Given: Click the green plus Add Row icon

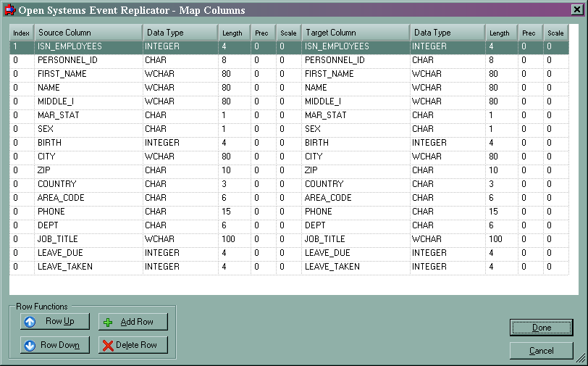Looking at the screenshot, I should (x=108, y=322).
